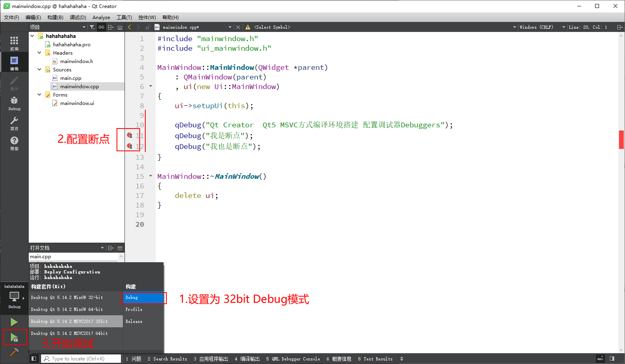This screenshot has height=364, width=625.
Task: Run the project with the green play icon
Action: (x=14, y=322)
